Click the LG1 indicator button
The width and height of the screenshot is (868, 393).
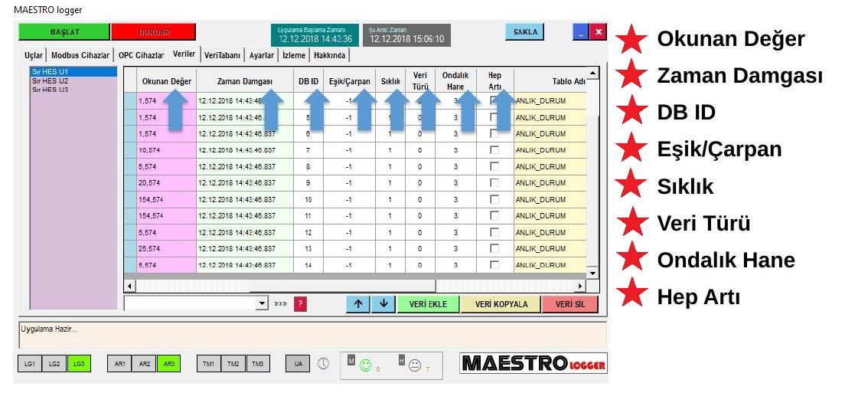(x=30, y=364)
